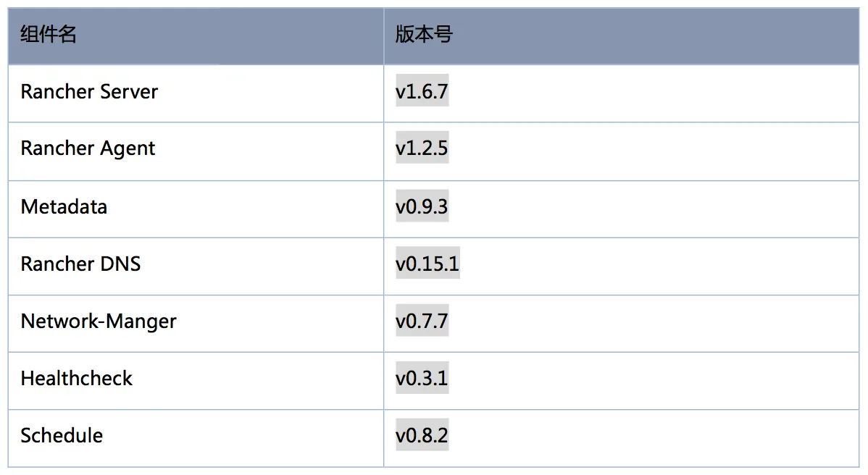
Task: Select the Rancher DNS cell
Action: pos(196,266)
